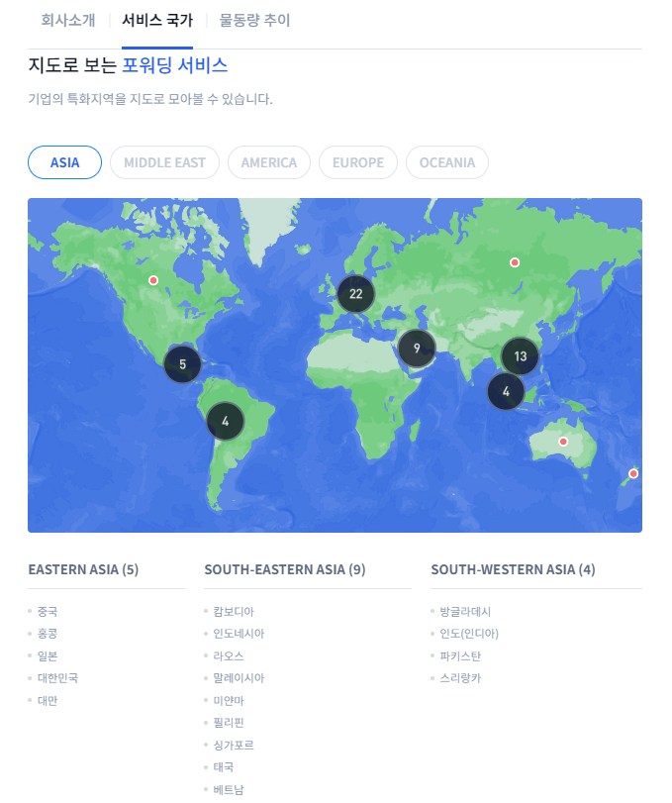Select the AMERICA region filter
This screenshot has width=672, height=803.
pos(269,162)
